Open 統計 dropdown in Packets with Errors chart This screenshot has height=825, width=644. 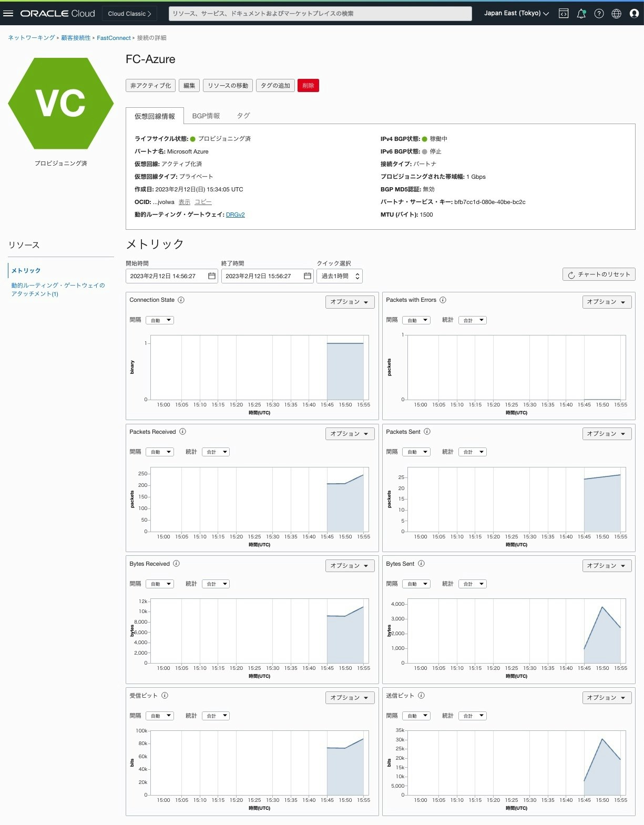click(x=473, y=320)
